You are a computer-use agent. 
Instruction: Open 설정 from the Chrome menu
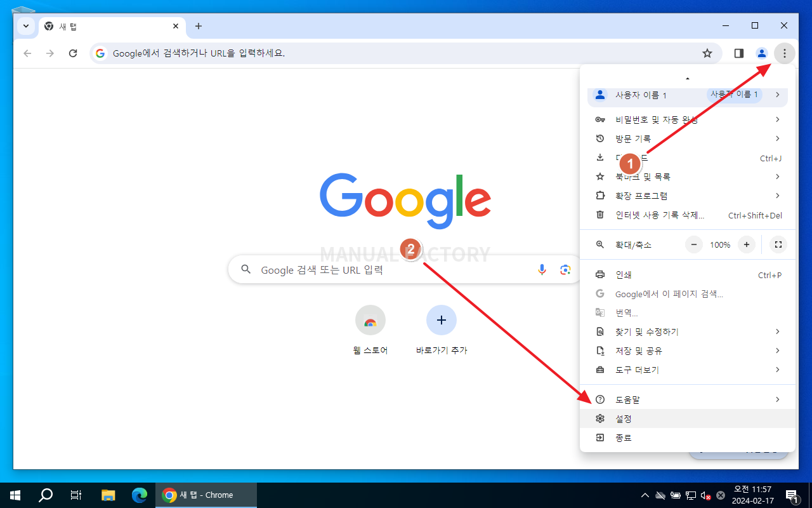point(688,418)
